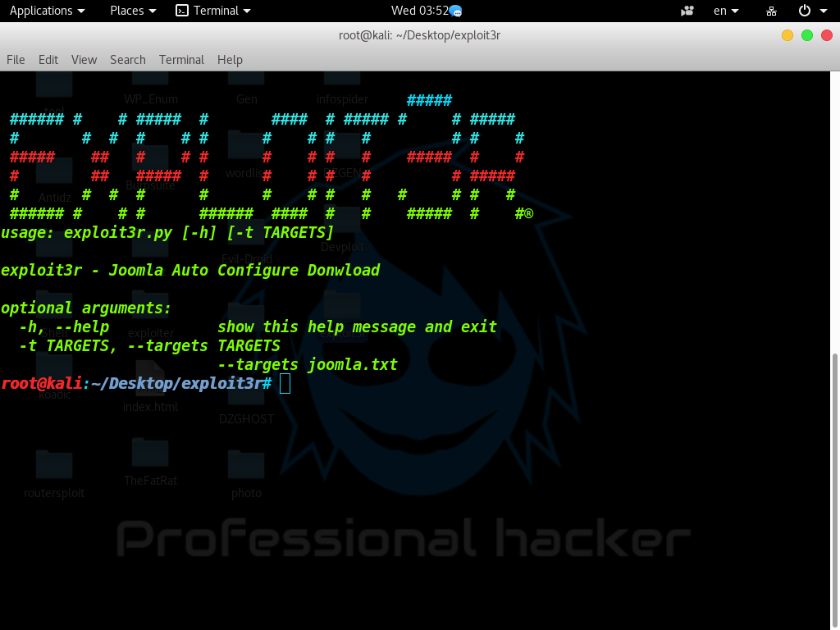Image resolution: width=840 pixels, height=630 pixels.
Task: Click the terminal vertical scrollbar handle
Action: click(x=834, y=491)
